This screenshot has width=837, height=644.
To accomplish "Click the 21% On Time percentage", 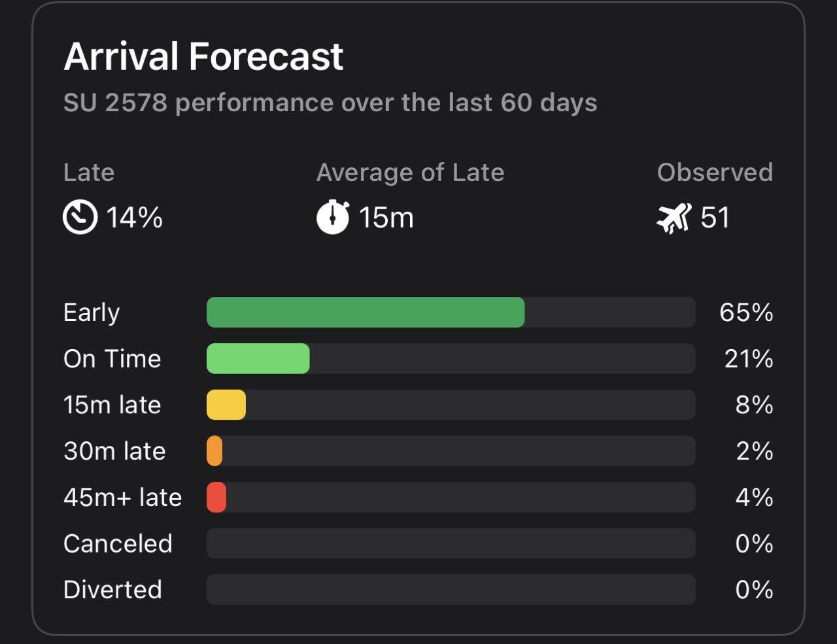I will [749, 359].
